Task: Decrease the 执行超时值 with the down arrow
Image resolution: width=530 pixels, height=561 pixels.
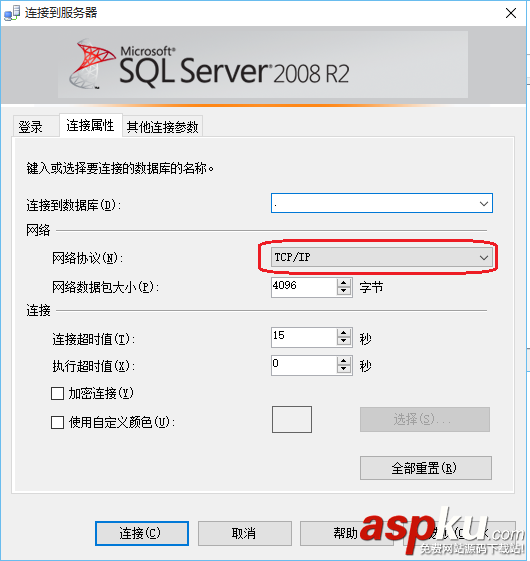Action: tap(344, 370)
